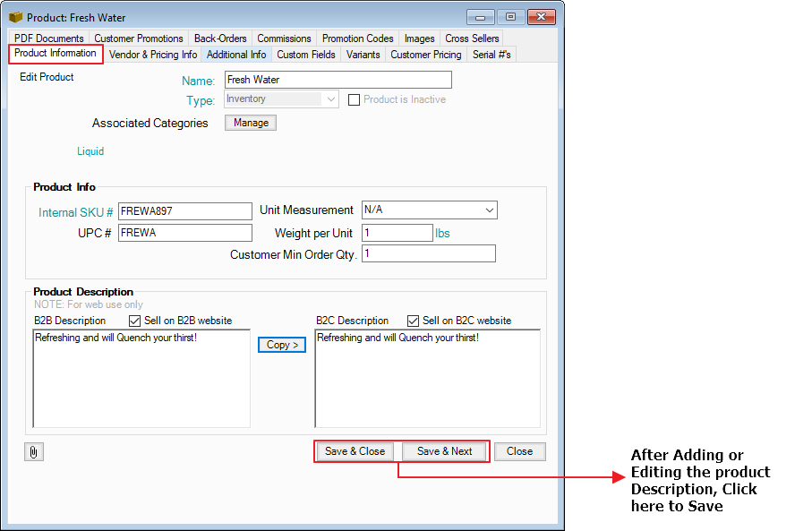Click Manage for Associated Categories
This screenshot has width=812, height=531.
click(251, 123)
